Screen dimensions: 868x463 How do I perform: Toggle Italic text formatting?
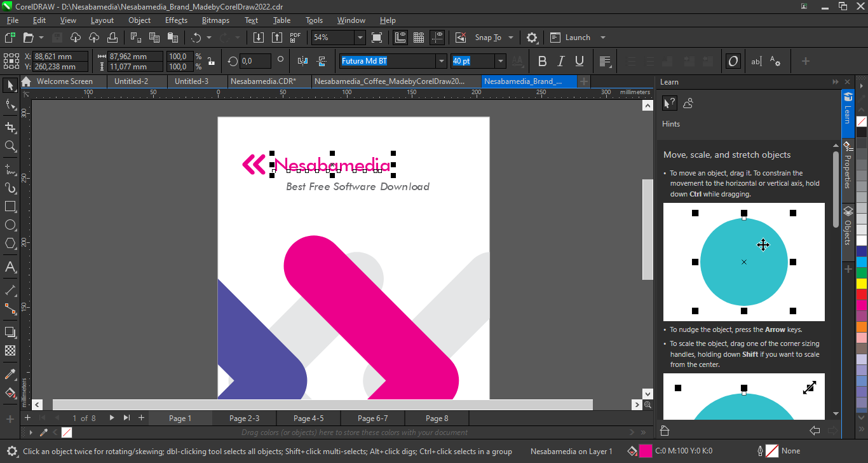pos(560,61)
